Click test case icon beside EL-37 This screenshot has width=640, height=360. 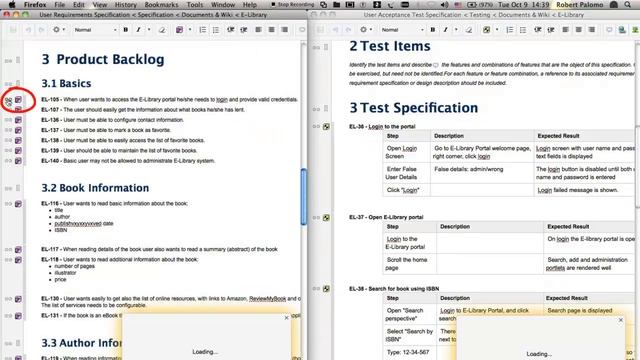[x=326, y=218]
